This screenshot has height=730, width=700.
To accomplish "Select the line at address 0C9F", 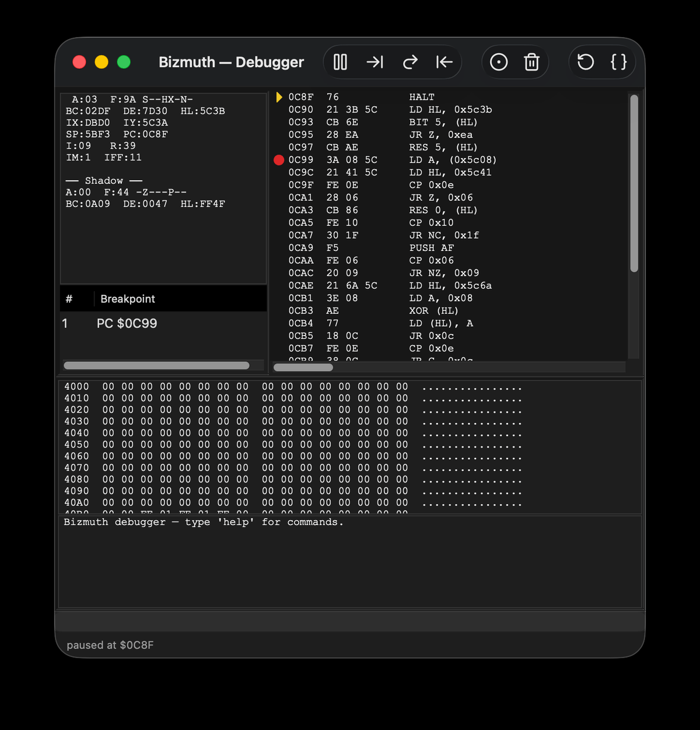I will (x=449, y=185).
